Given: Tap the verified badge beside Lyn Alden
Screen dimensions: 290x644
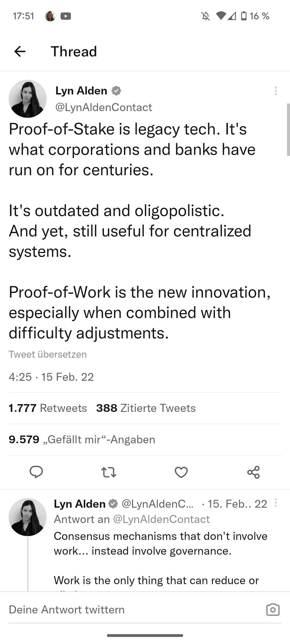Looking at the screenshot, I should (116, 91).
